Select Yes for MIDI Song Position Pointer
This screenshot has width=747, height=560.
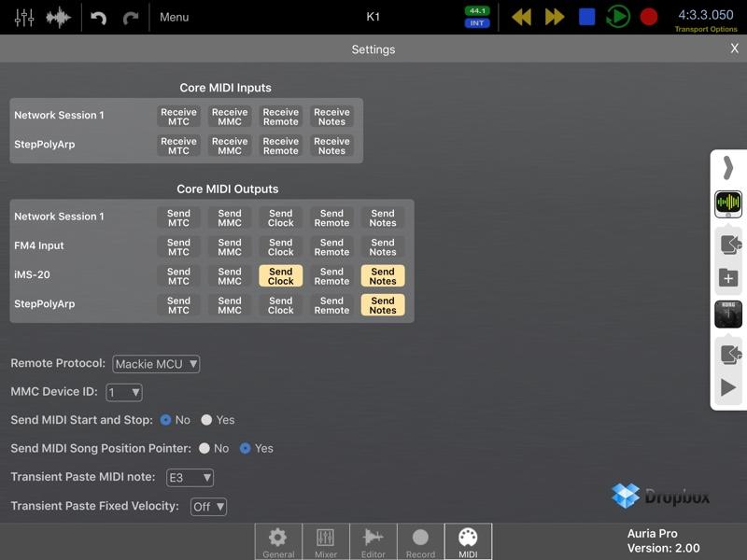pos(245,449)
